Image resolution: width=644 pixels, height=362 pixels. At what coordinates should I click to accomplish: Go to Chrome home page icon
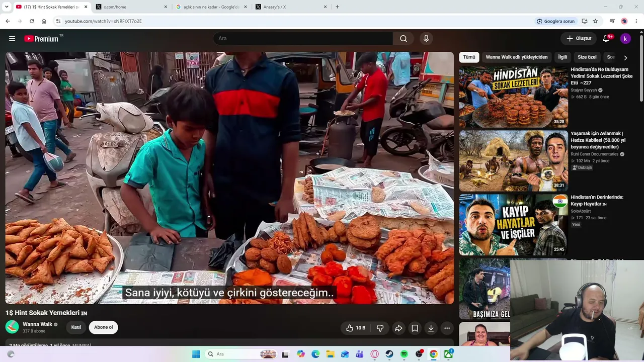(x=44, y=21)
